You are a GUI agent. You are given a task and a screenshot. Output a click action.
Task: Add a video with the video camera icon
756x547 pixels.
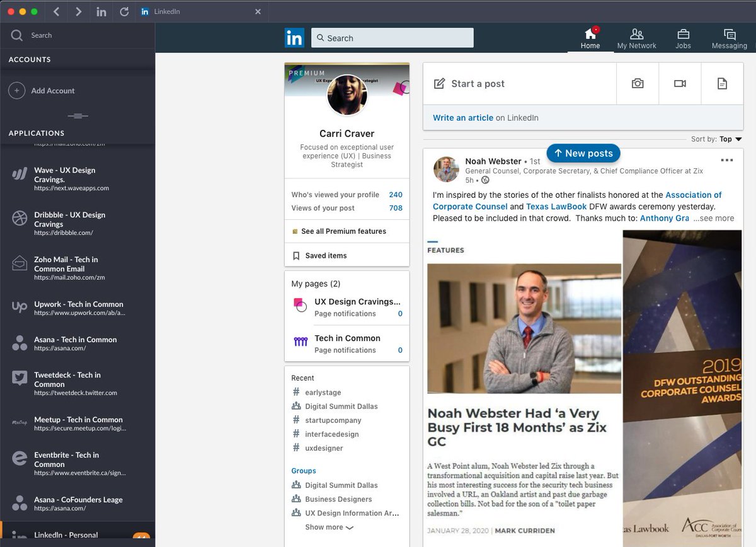[x=680, y=84]
